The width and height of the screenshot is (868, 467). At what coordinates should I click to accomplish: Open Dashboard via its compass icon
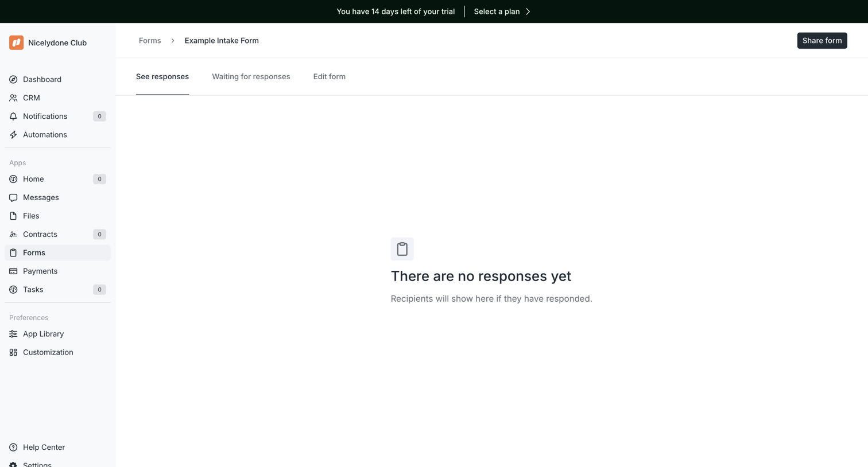coord(13,79)
